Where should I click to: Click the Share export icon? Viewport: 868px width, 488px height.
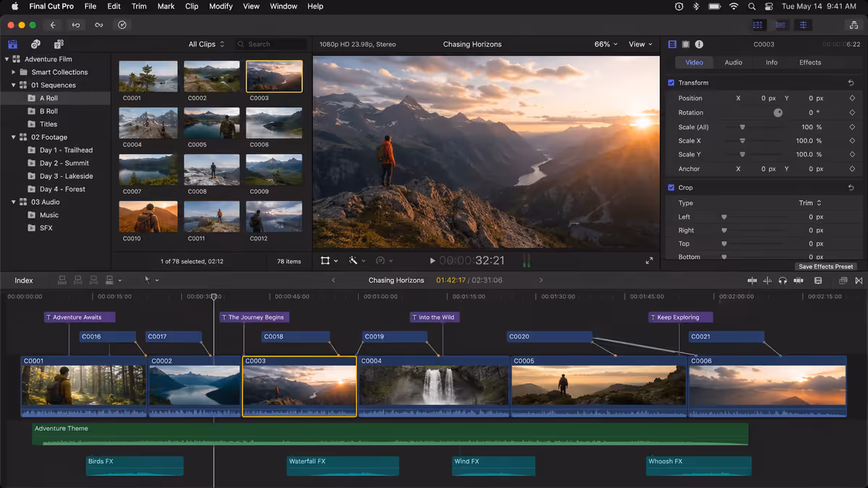854,25
